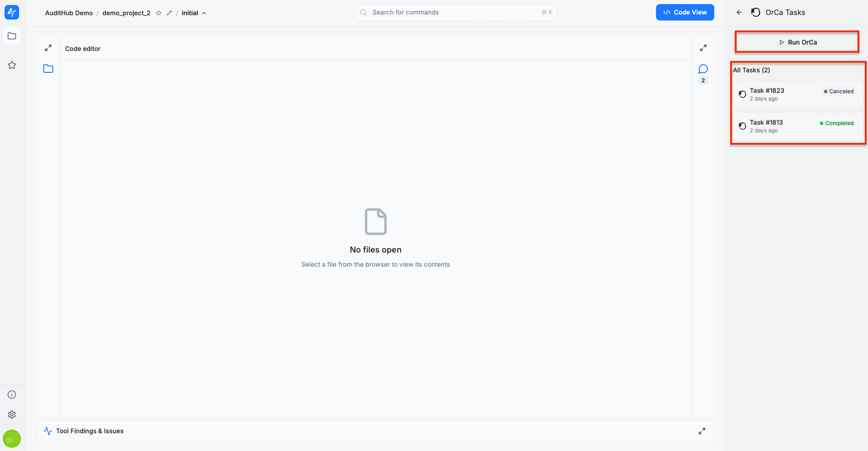Click demo_project_2 breadcrumb
Screen dimensions: 868x451
coord(126,13)
